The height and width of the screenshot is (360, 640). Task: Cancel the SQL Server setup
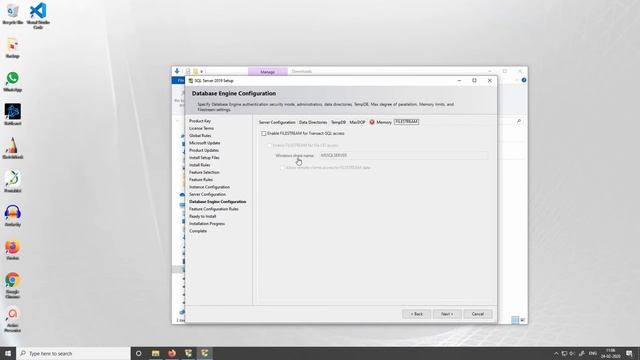click(478, 314)
